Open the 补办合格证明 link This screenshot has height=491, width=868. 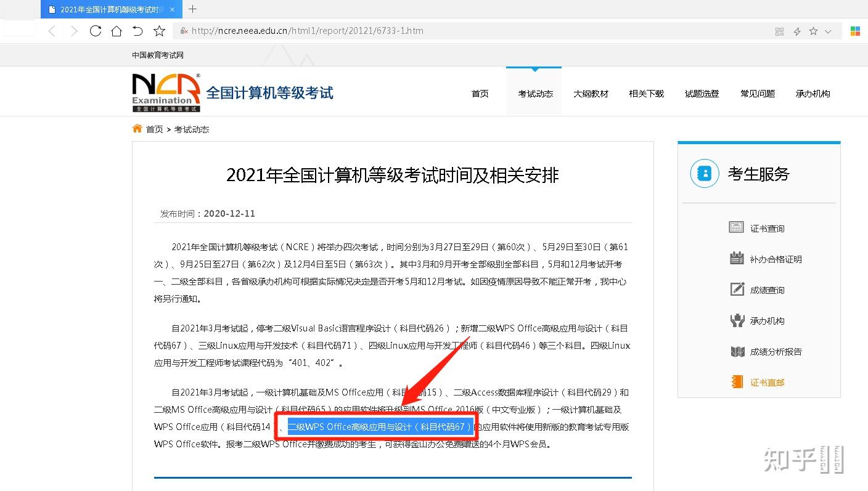[x=776, y=259]
